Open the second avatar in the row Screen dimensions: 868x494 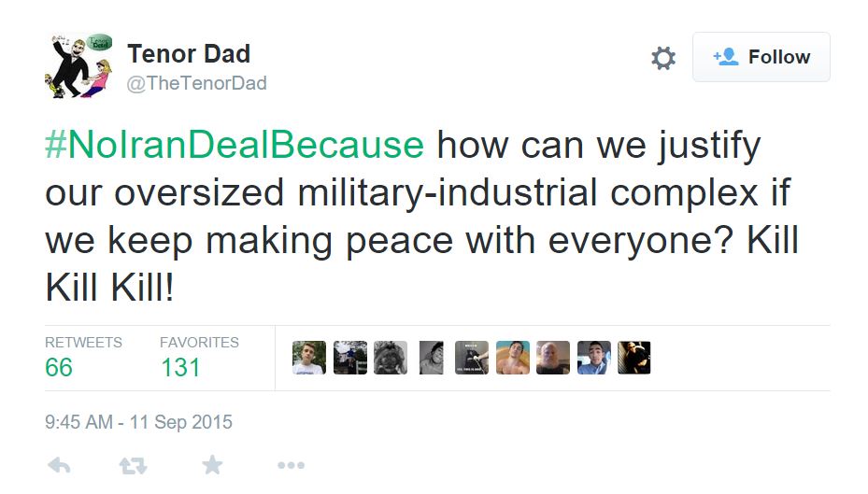tap(350, 358)
